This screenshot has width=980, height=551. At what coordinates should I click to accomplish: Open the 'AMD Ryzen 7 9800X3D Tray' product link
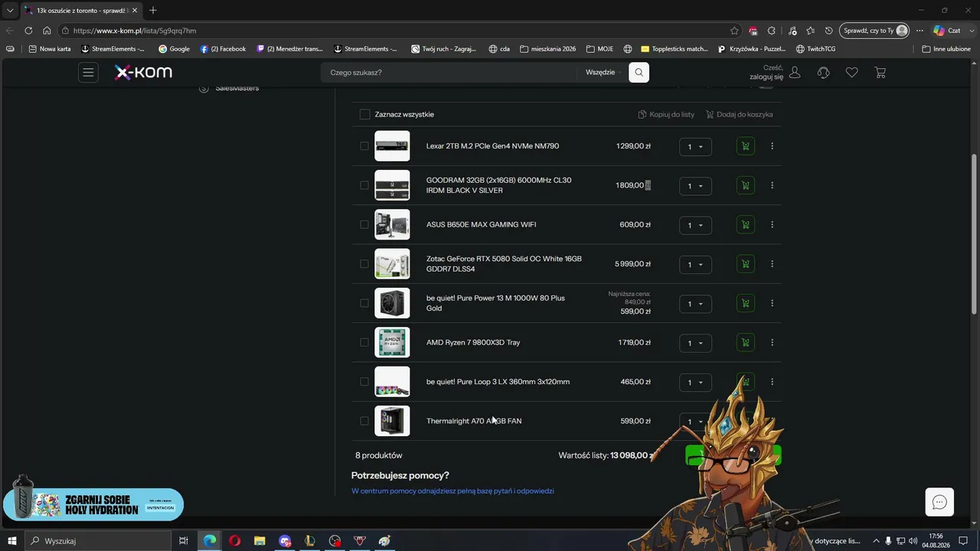point(473,343)
